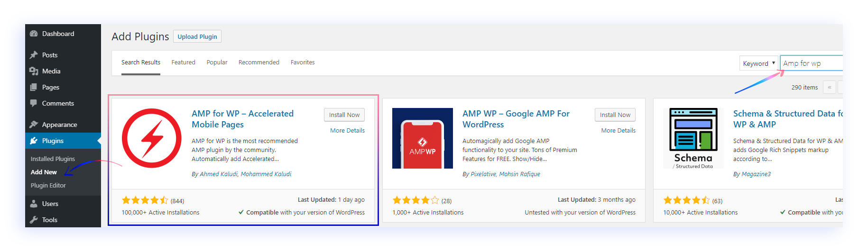This screenshot has height=251, width=868.
Task: Open the Tools menu item
Action: pos(63,220)
